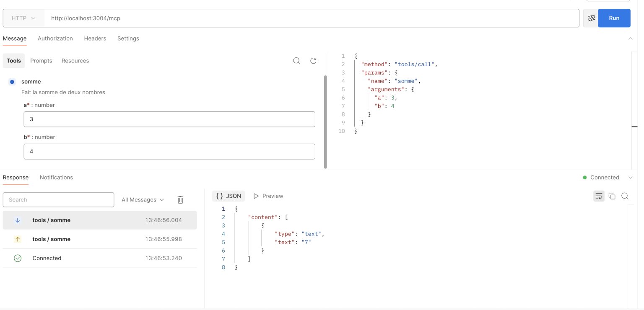Click "Fait la somme de deux nombres" description
Screen dimensions: 644x310
(x=63, y=92)
